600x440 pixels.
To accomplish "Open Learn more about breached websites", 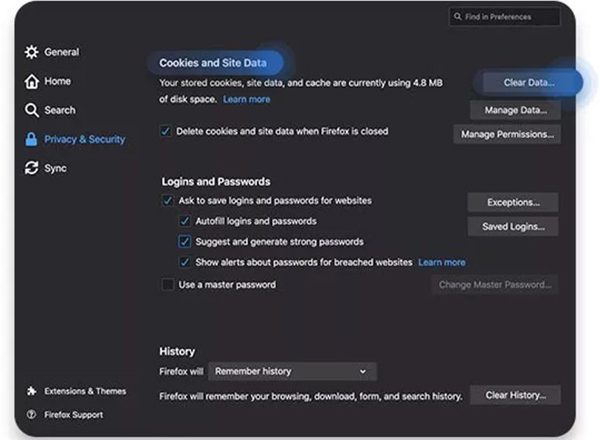I will (x=442, y=262).
